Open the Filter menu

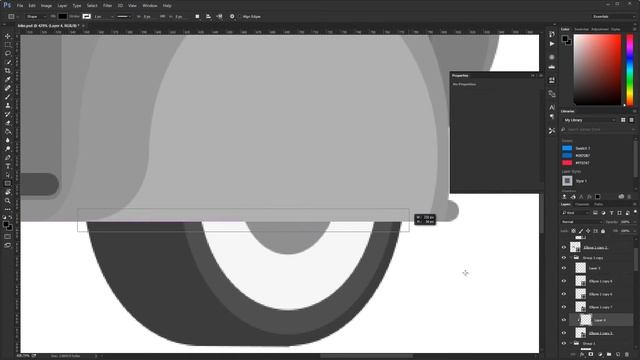pos(107,6)
